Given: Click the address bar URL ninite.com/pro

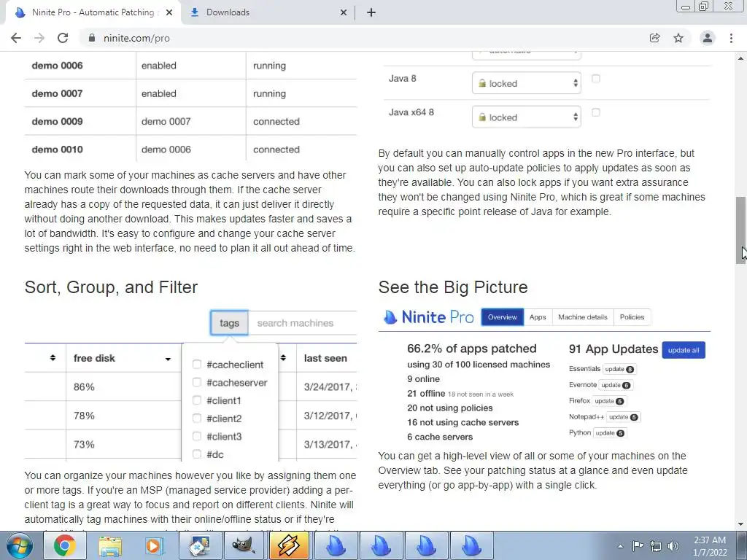Looking at the screenshot, I should pyautogui.click(x=136, y=38).
